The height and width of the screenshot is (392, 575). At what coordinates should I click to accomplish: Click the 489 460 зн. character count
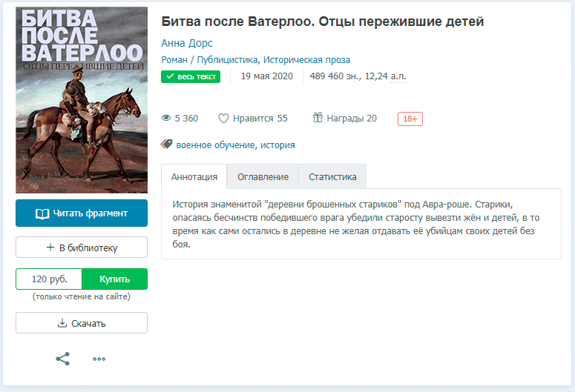click(335, 76)
